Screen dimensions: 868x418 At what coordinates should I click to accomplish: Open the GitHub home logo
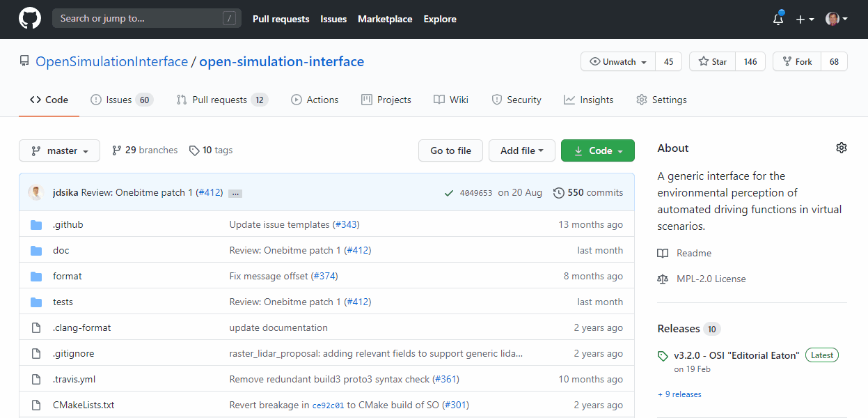(x=30, y=19)
